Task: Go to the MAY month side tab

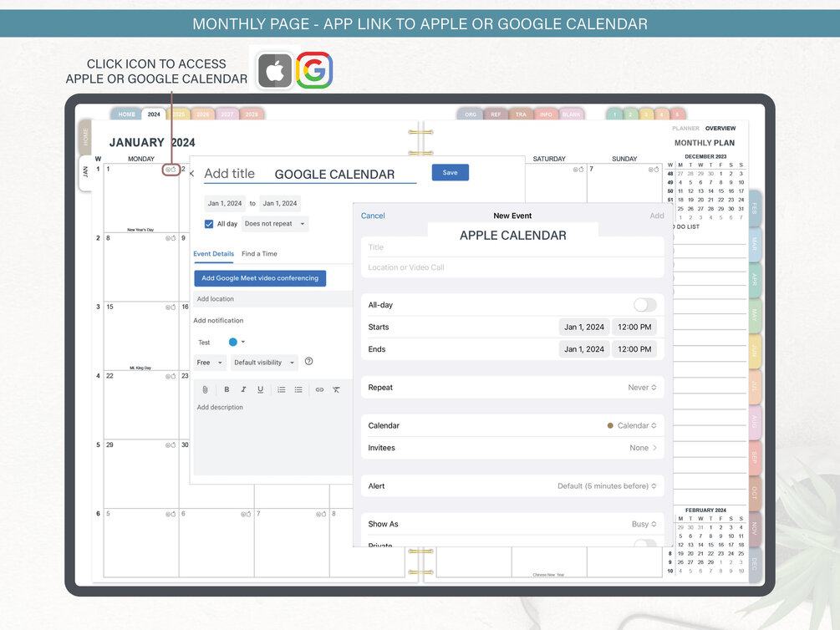Action: click(x=754, y=315)
